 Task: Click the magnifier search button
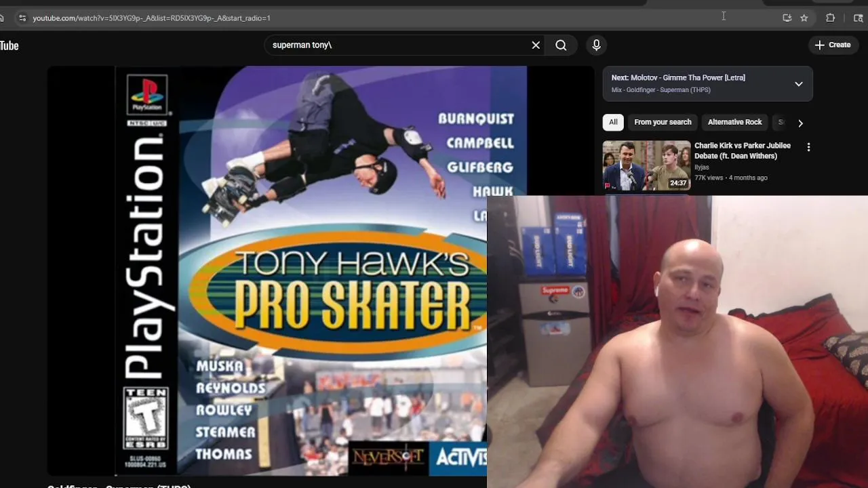tap(561, 45)
